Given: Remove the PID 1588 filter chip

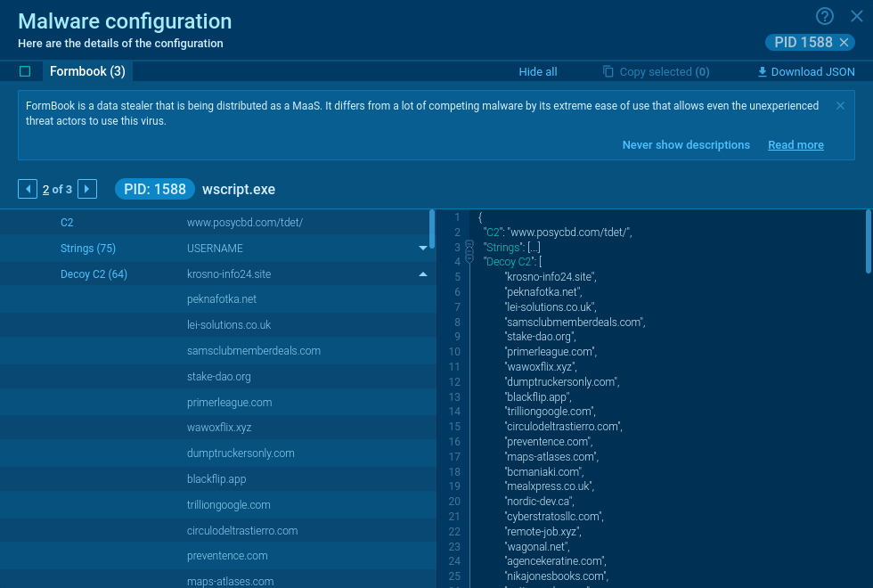Looking at the screenshot, I should pos(844,43).
